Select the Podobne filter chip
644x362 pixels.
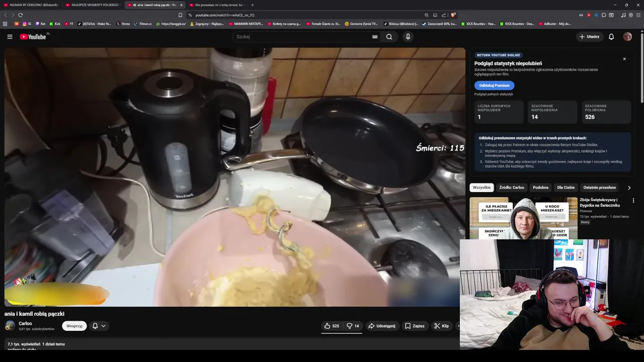click(x=540, y=188)
